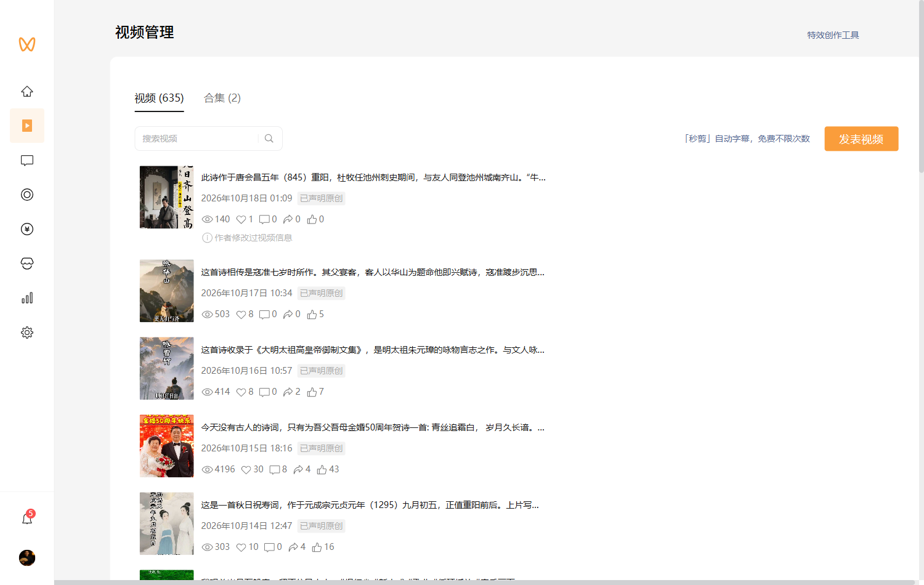Screen dimensions: 924x585
Task: Open the 秒剪 auto-subtitle link
Action: (747, 139)
